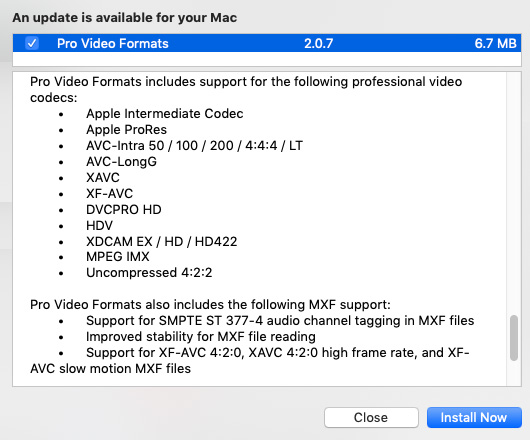Click the Install Now button

(x=474, y=417)
